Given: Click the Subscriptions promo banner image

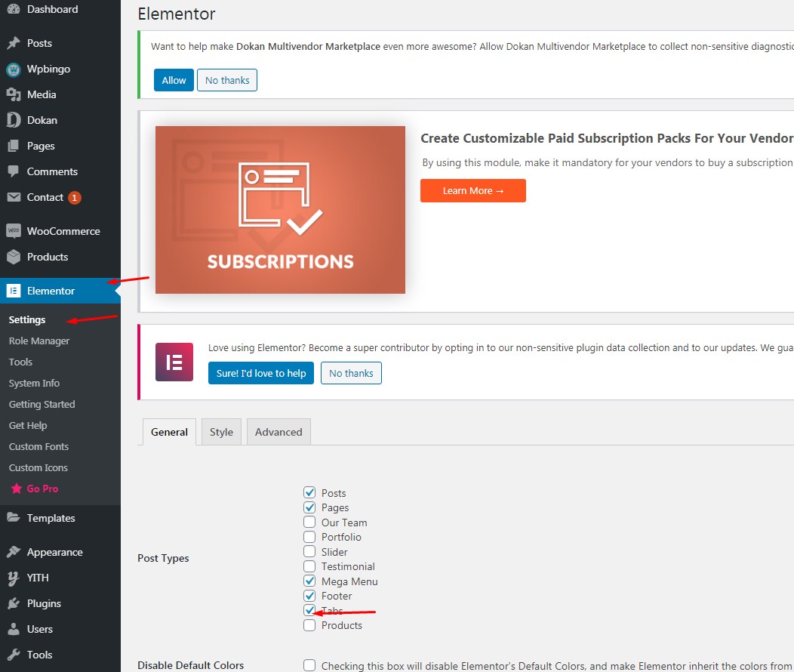Looking at the screenshot, I should click(280, 210).
